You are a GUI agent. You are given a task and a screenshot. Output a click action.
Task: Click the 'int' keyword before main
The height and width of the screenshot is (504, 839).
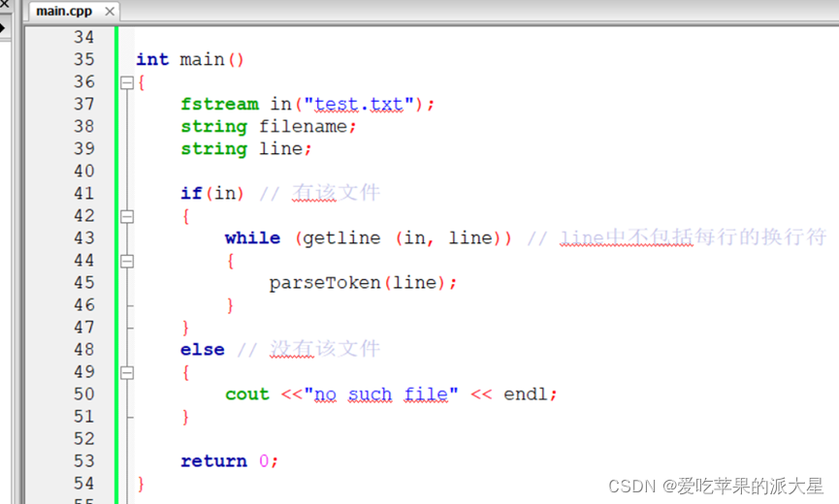[152, 59]
